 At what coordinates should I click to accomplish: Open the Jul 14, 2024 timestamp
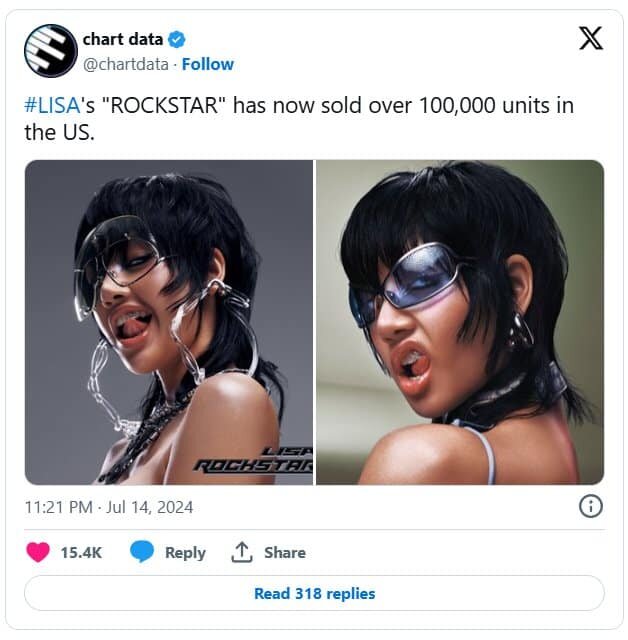109,507
